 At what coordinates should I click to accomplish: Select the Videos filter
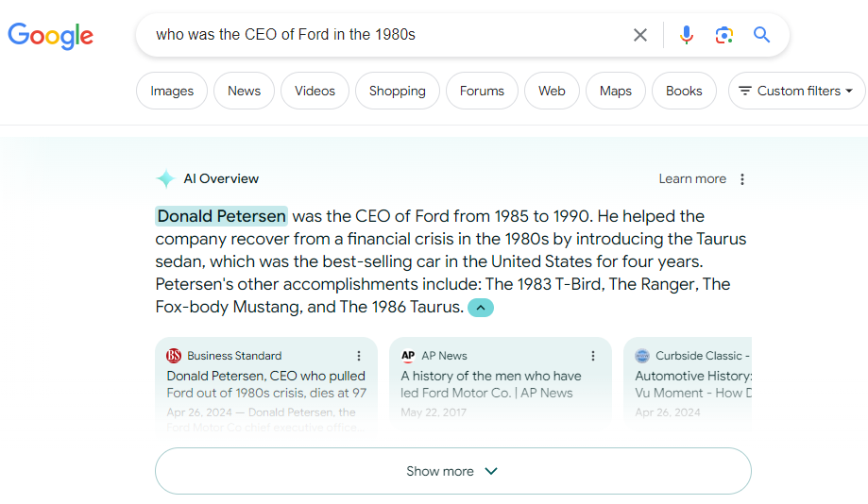click(315, 91)
